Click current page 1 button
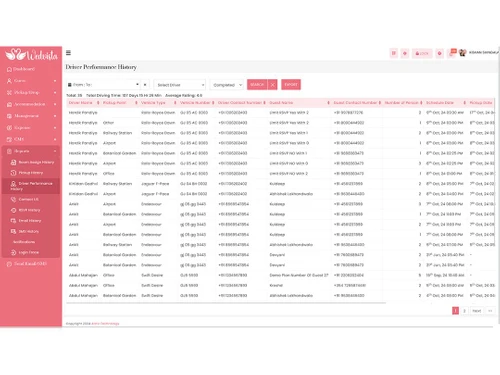This screenshot has width=500, height=375. [455, 311]
